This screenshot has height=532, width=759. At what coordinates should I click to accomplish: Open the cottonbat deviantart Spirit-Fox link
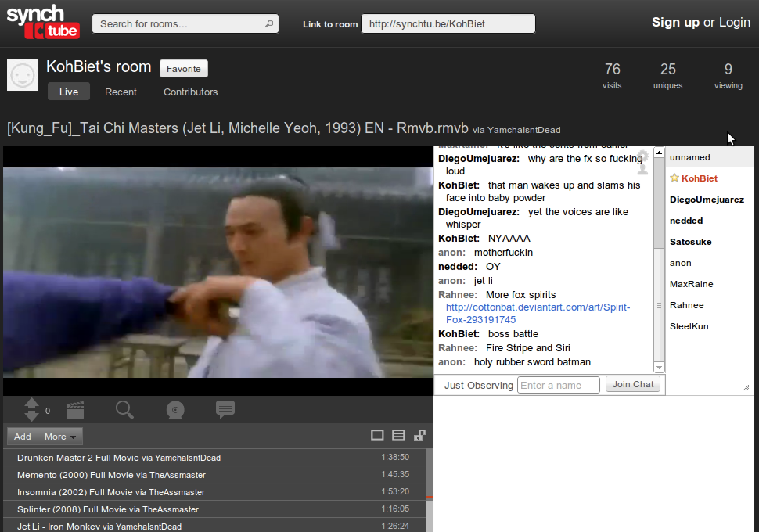[538, 313]
